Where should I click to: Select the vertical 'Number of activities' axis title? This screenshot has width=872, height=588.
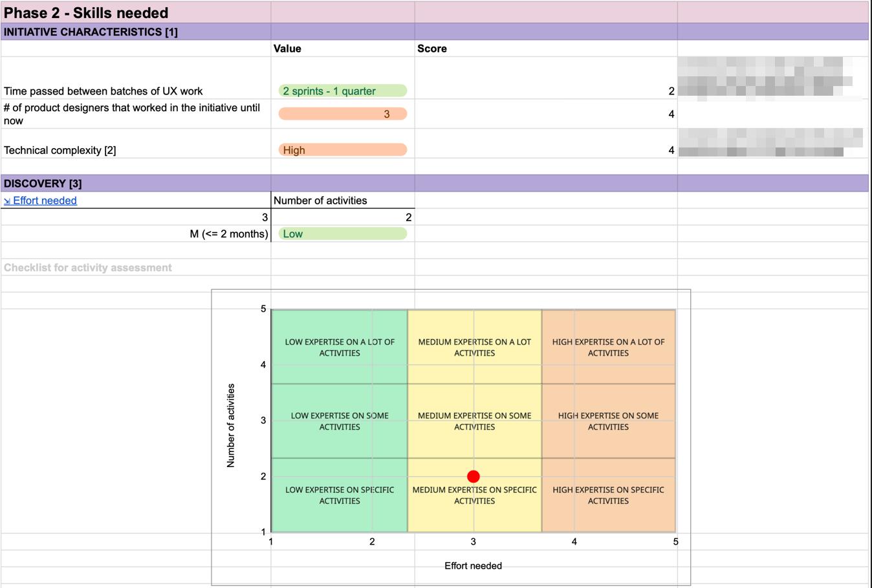[x=231, y=425]
